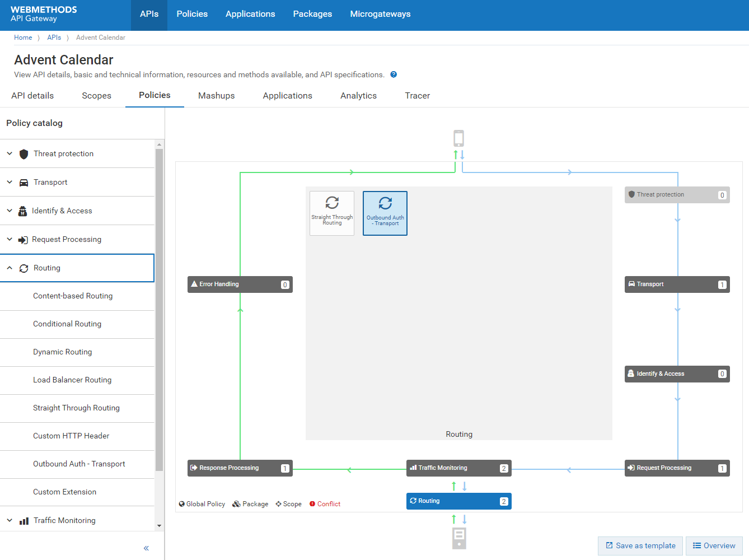
Task: Collapse policy catalog with double chevron
Action: coord(146,548)
